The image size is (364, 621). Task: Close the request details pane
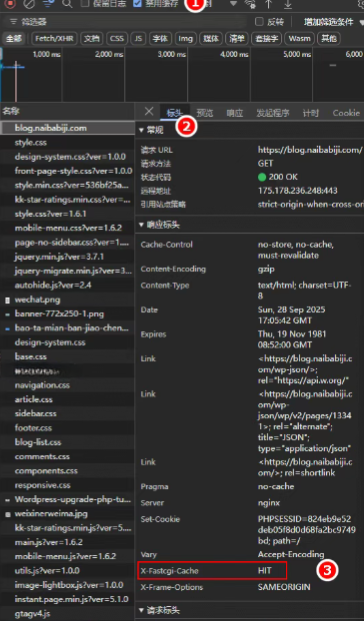click(x=149, y=112)
